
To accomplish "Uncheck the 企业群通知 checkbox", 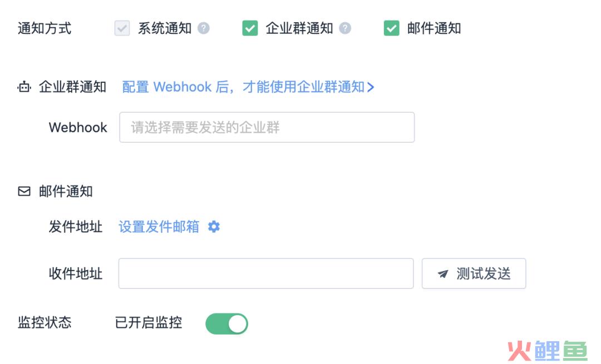I will [x=250, y=28].
